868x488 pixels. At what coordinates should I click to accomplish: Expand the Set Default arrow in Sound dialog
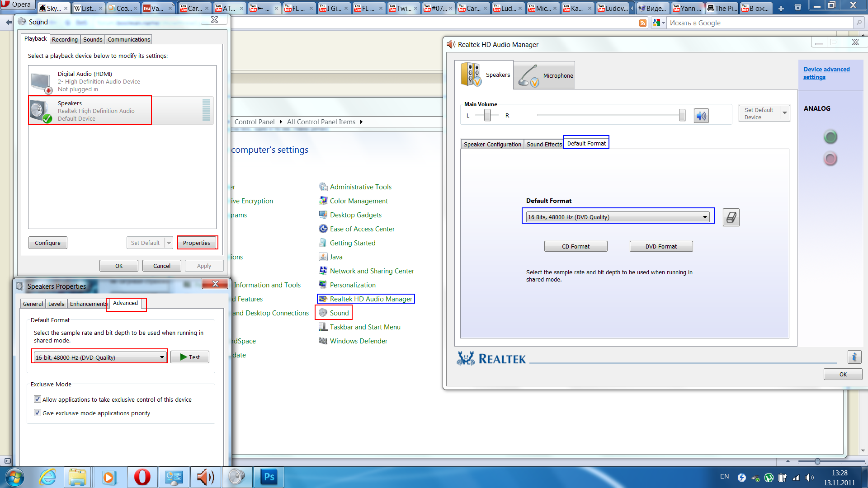(169, 243)
